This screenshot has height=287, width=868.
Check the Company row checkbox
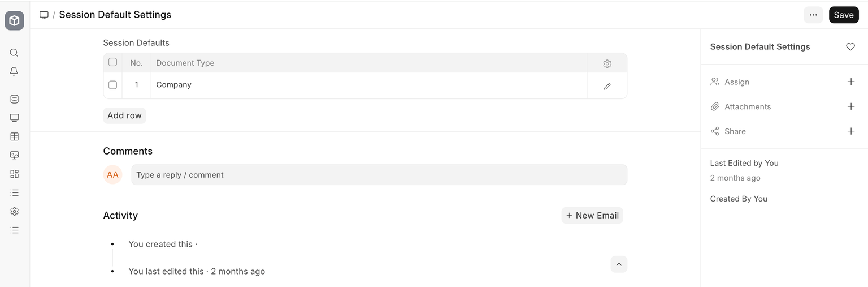pyautogui.click(x=112, y=85)
